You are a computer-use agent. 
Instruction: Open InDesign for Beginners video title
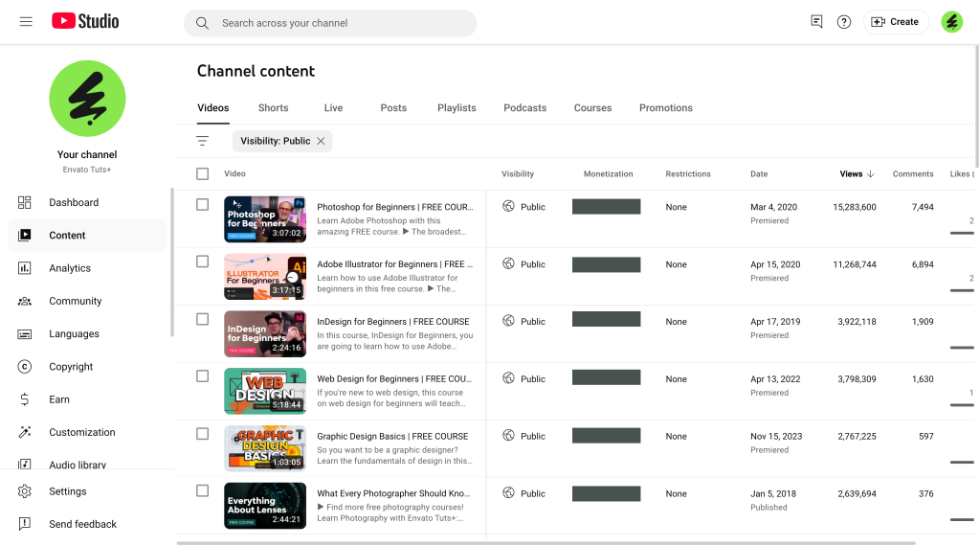point(393,322)
